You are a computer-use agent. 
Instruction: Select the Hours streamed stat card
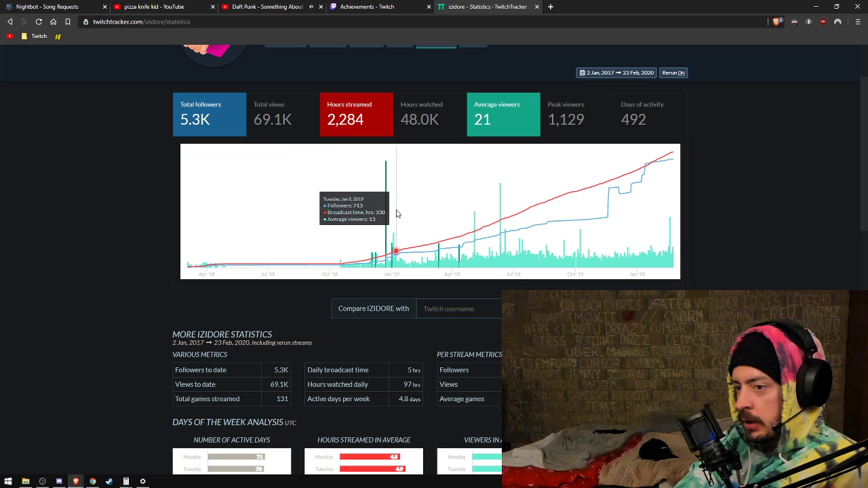pyautogui.click(x=357, y=115)
